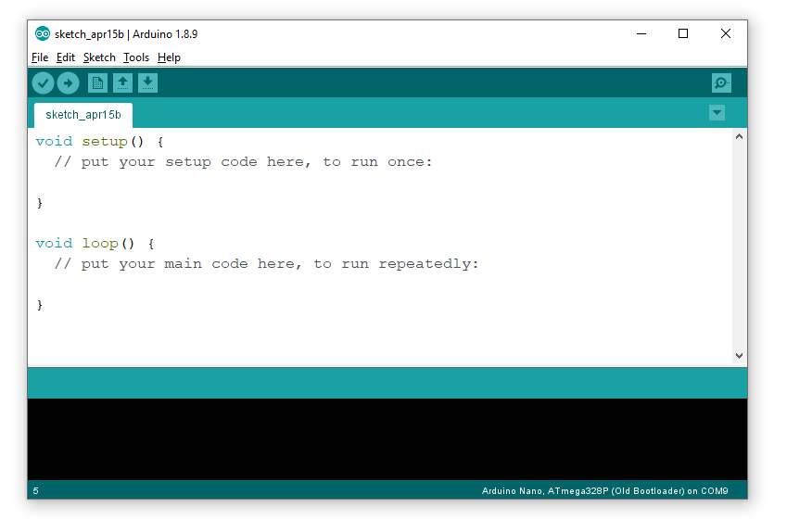The height and width of the screenshot is (532, 787).
Task: Open the Edit menu
Action: 65,57
